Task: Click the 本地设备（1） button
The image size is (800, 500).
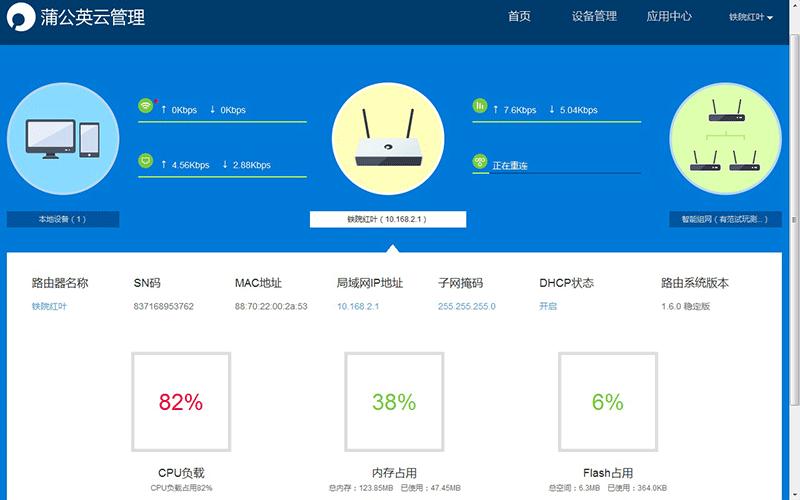Action: point(63,219)
